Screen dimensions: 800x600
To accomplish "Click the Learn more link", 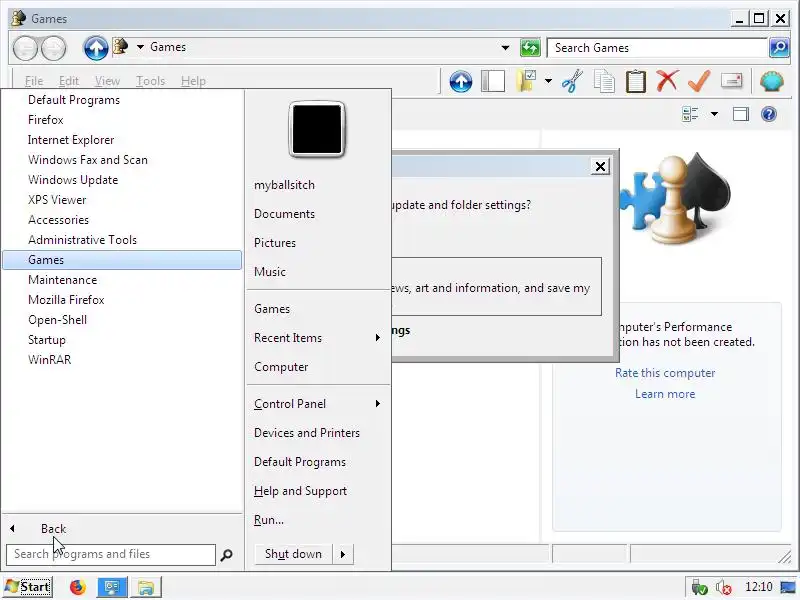I will pyautogui.click(x=665, y=394).
